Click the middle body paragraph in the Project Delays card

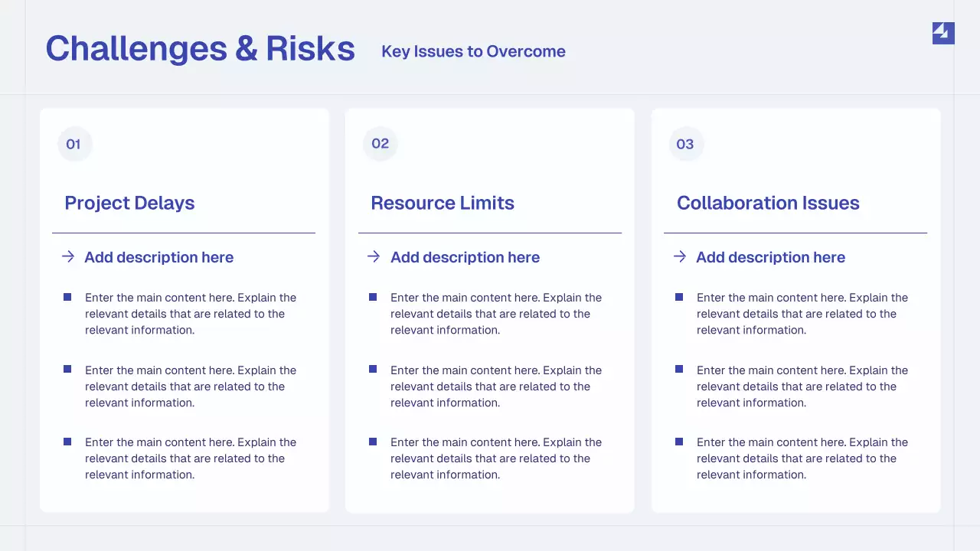point(190,386)
